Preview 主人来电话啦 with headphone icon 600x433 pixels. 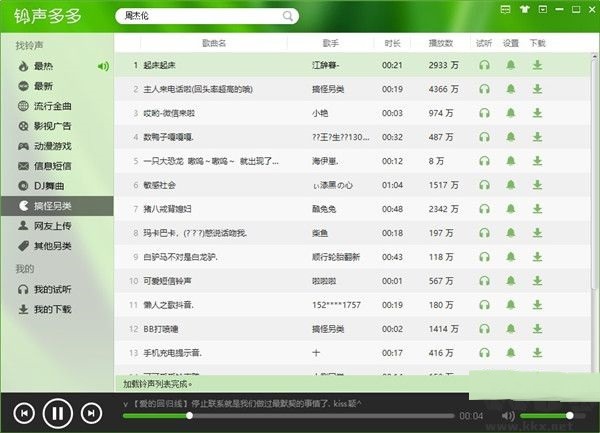pyautogui.click(x=484, y=89)
